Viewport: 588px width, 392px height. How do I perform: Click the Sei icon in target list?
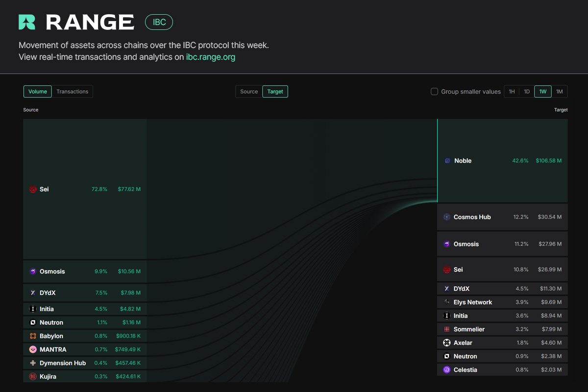pos(447,269)
